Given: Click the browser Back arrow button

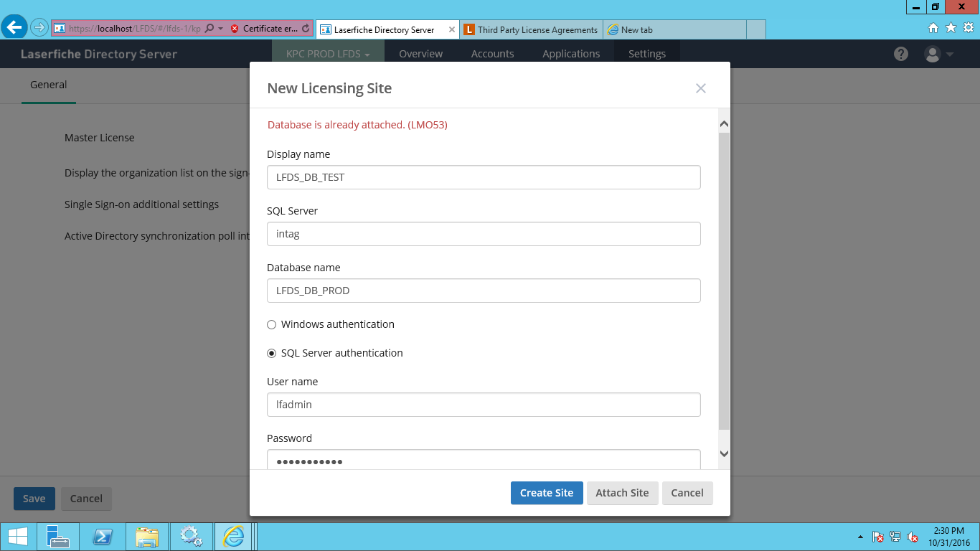Looking at the screenshot, I should [x=14, y=28].
